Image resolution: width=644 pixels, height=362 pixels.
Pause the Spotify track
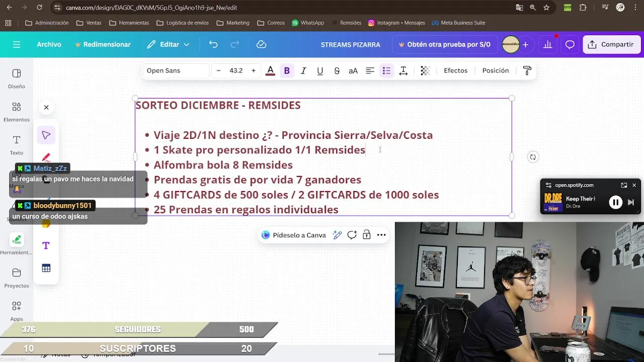pos(615,202)
